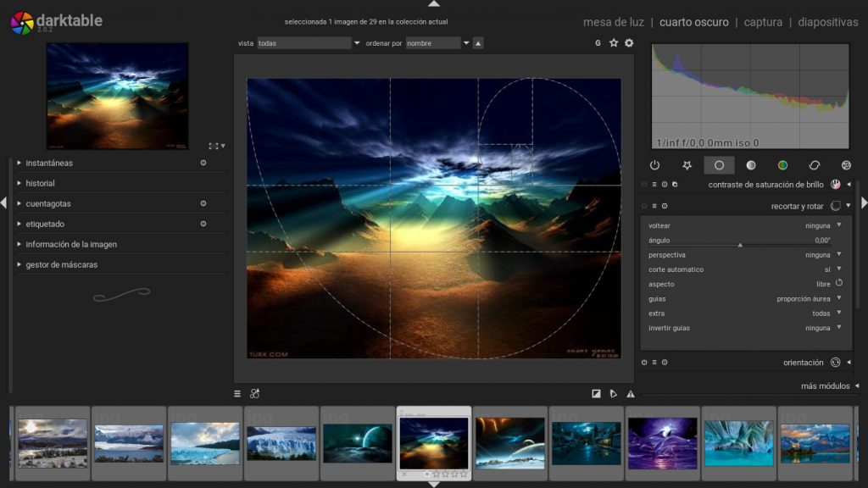Image resolution: width=868 pixels, height=488 pixels.
Task: Reset the orientación module parameters
Action: click(665, 363)
